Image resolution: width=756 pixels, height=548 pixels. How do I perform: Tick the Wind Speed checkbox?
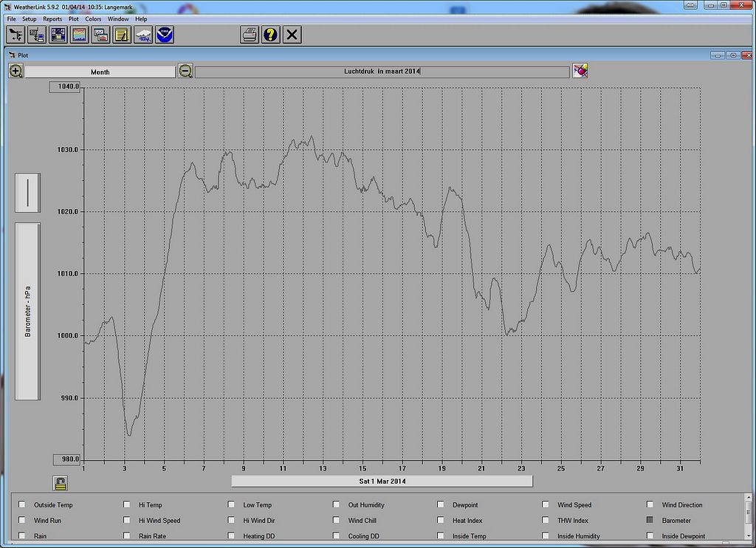pyautogui.click(x=546, y=505)
